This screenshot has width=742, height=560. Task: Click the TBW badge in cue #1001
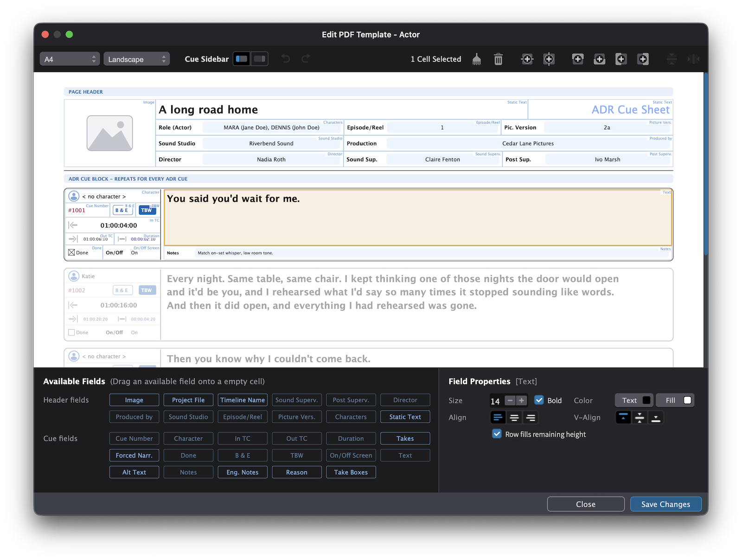click(147, 210)
